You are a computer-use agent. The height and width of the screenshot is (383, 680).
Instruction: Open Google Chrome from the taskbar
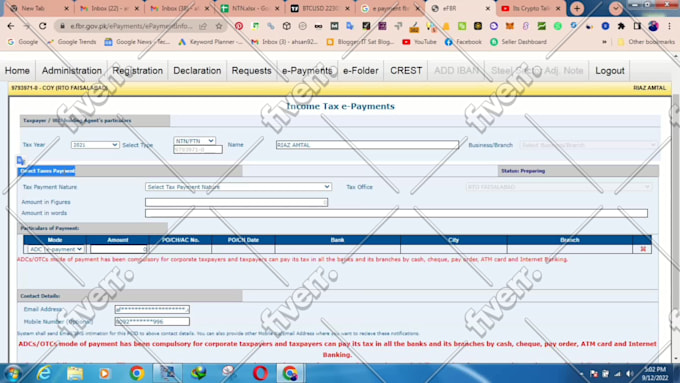(x=137, y=373)
